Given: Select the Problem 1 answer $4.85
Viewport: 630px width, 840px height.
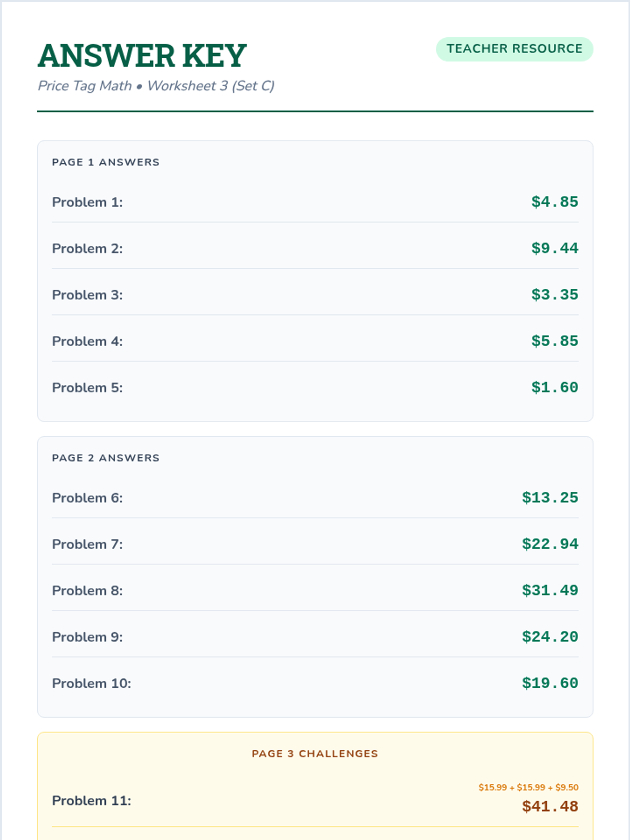Looking at the screenshot, I should tap(554, 202).
